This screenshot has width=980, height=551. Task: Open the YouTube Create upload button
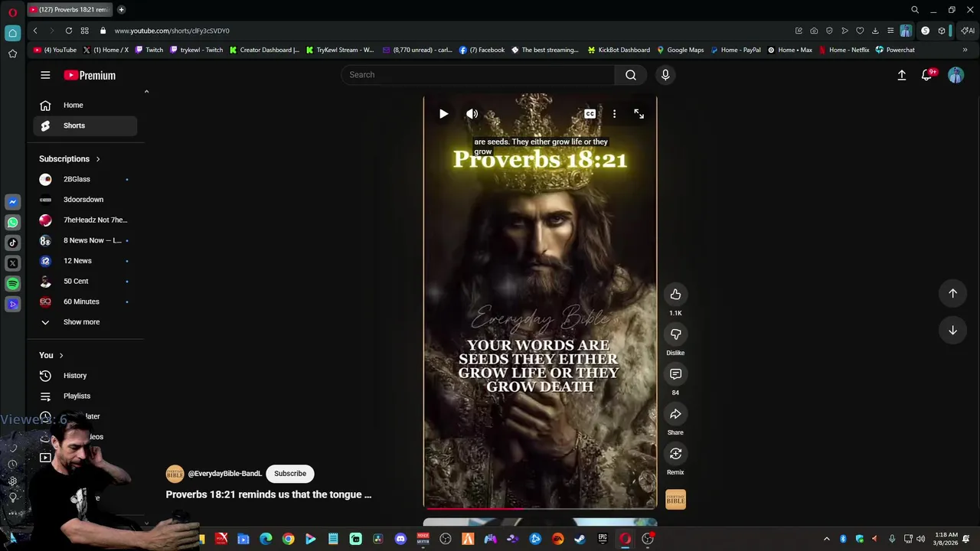click(x=902, y=75)
